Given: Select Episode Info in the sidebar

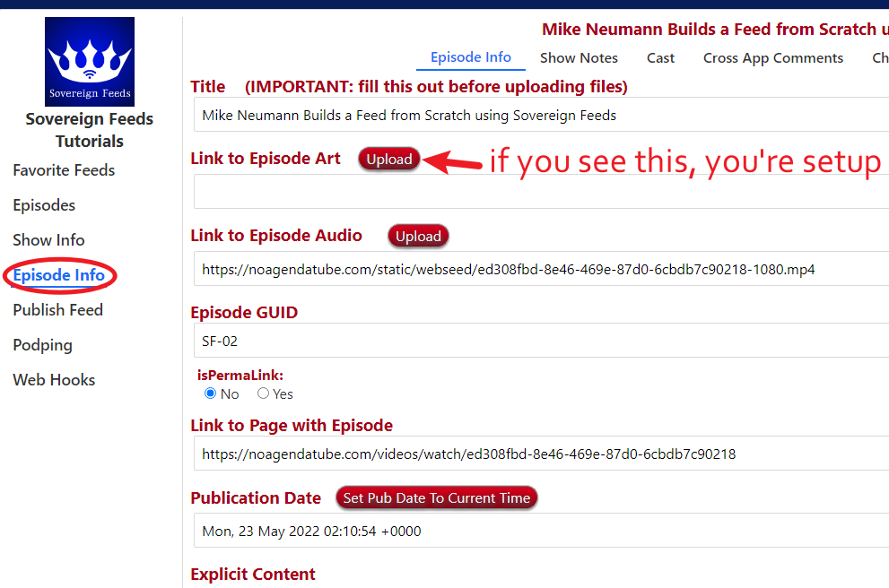Looking at the screenshot, I should (x=59, y=275).
